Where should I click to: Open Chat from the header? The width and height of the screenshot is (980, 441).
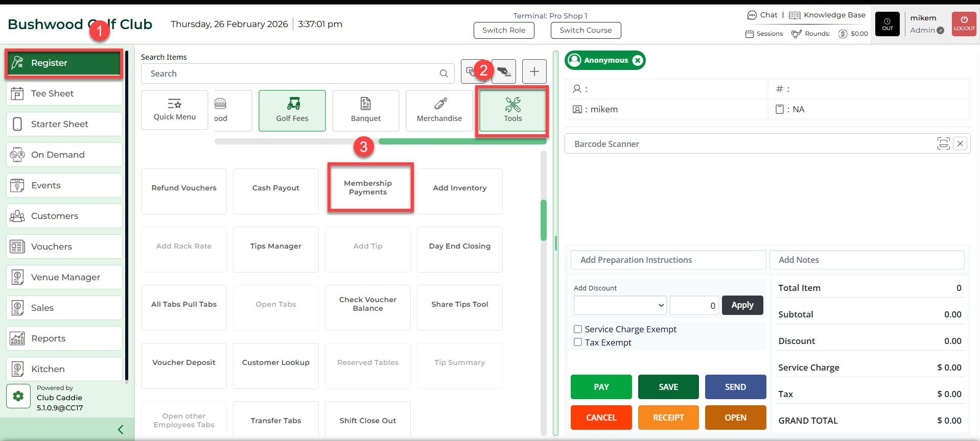click(762, 15)
